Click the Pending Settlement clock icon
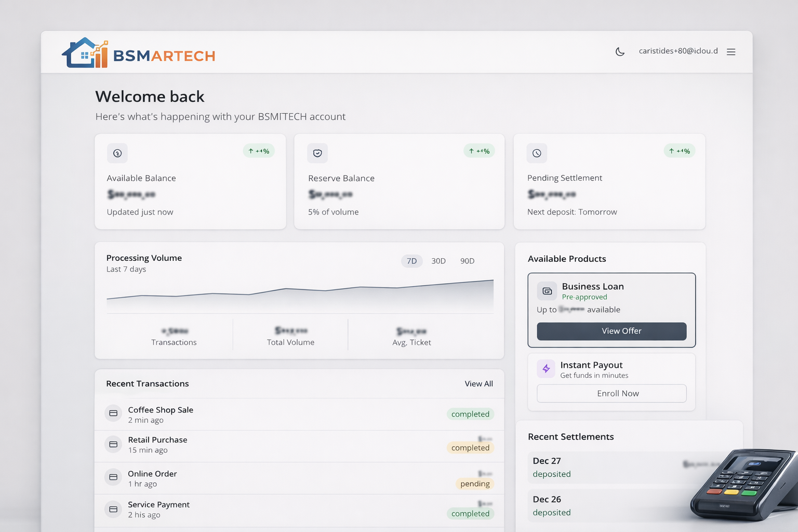798x532 pixels. point(537,153)
